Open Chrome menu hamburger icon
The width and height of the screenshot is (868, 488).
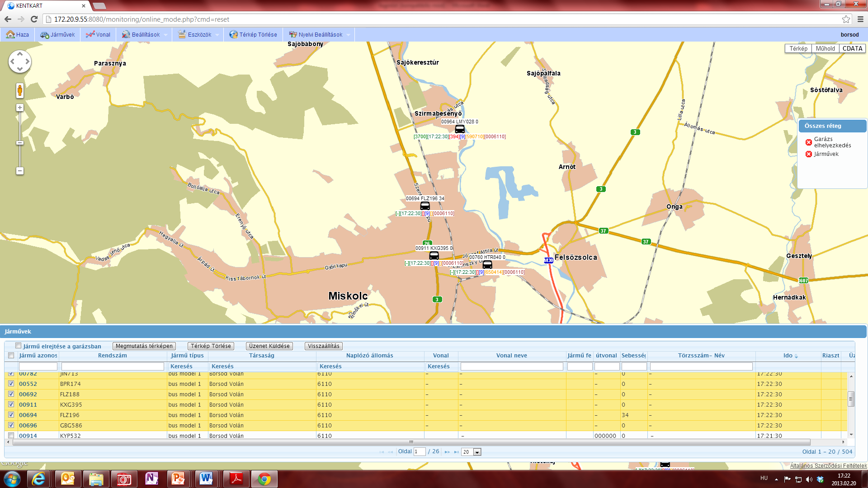point(860,19)
